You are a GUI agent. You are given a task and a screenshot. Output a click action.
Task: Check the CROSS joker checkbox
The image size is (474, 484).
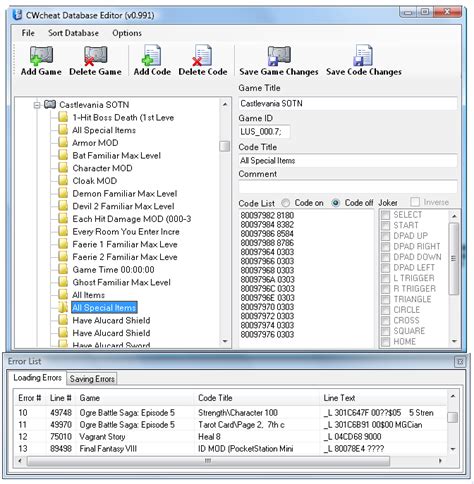(x=385, y=321)
